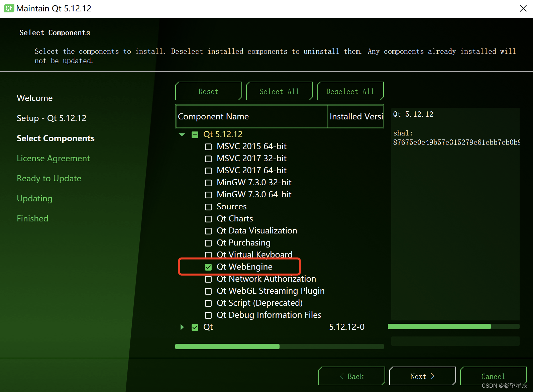Collapse the Qt 5.12.12 tree node
This screenshot has width=533, height=392.
(182, 134)
